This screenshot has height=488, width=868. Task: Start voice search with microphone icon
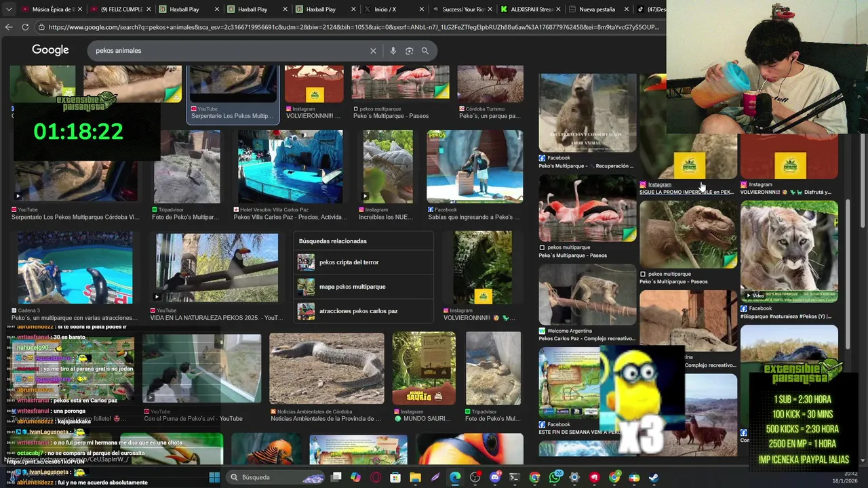[393, 51]
